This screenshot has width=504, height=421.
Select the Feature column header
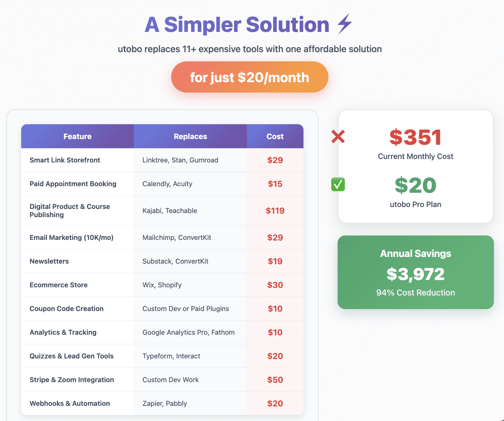coord(77,136)
